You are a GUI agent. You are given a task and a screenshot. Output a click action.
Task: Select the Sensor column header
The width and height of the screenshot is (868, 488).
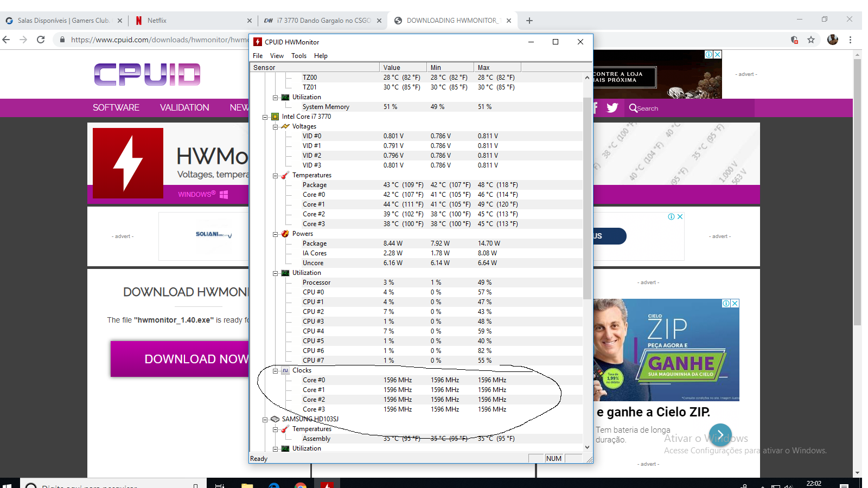pyautogui.click(x=315, y=67)
